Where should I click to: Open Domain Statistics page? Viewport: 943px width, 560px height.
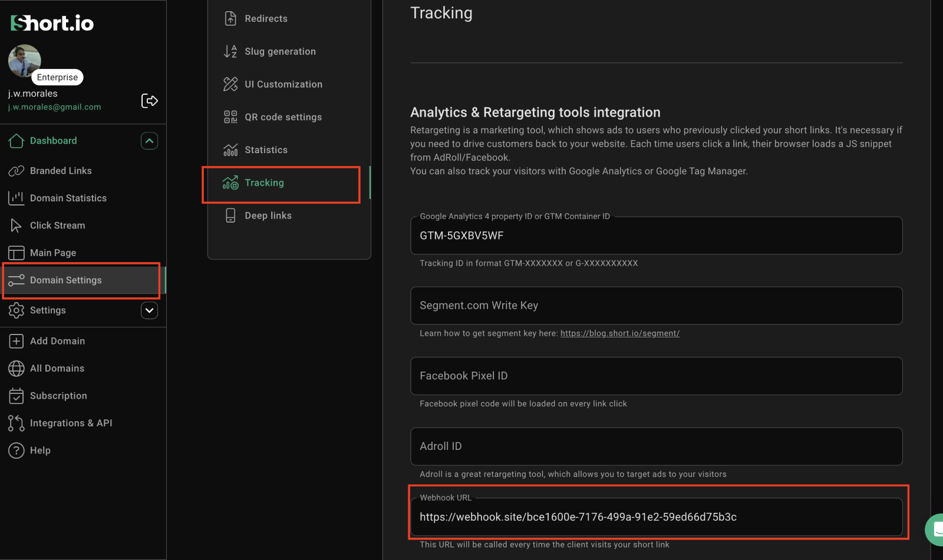(68, 198)
